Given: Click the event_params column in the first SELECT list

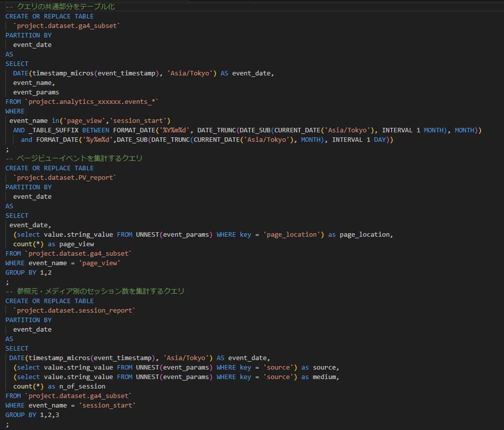Looking at the screenshot, I should click(x=36, y=92).
